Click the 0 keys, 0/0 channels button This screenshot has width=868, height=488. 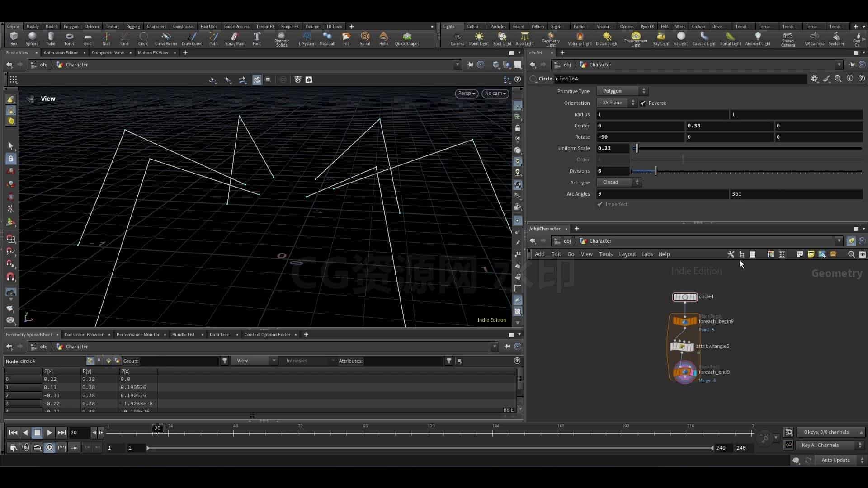(x=830, y=432)
